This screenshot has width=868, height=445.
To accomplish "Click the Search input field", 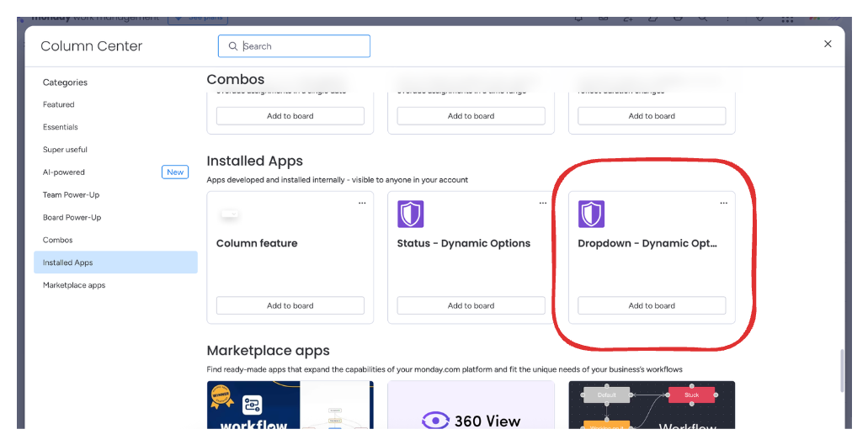I will click(x=294, y=46).
